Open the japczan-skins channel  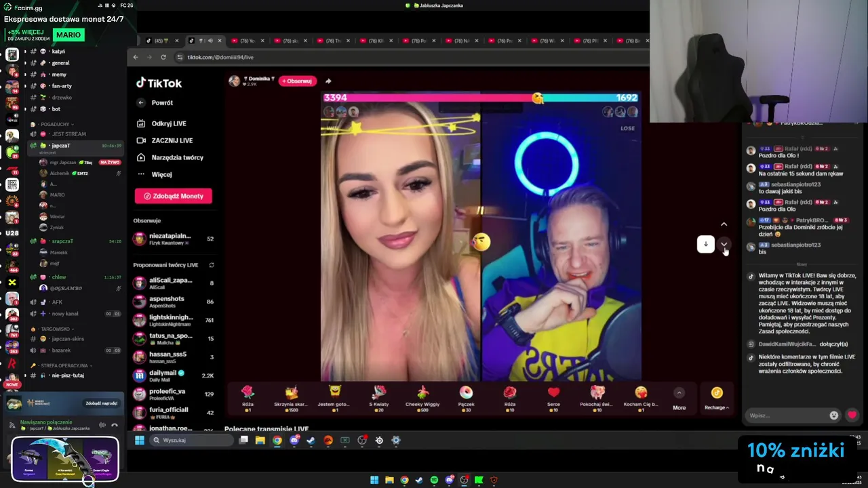coord(68,339)
